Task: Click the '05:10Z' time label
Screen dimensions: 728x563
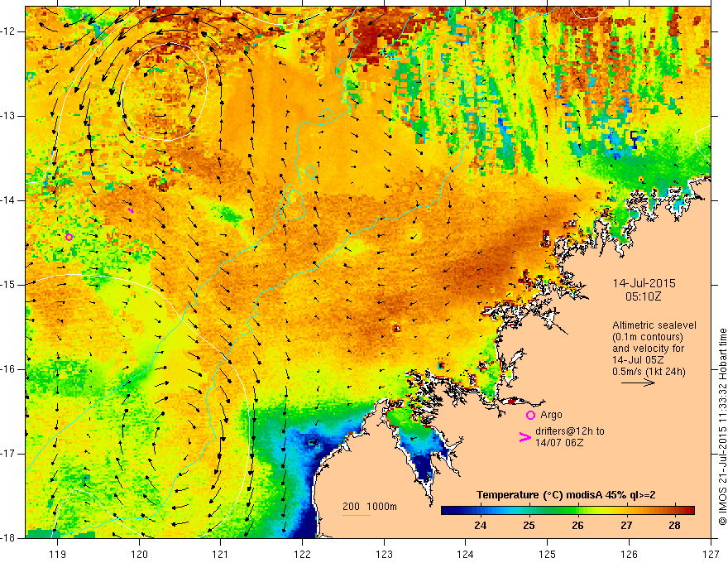Action: [643, 296]
